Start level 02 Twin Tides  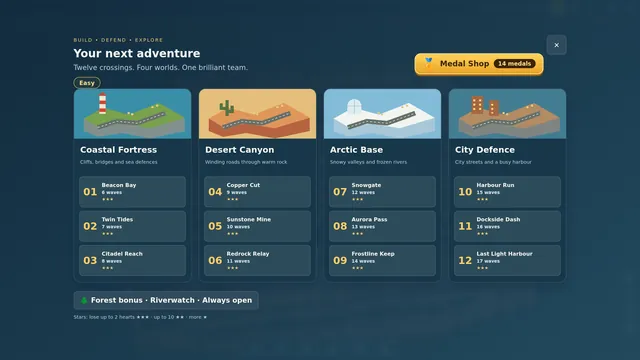[132, 226]
